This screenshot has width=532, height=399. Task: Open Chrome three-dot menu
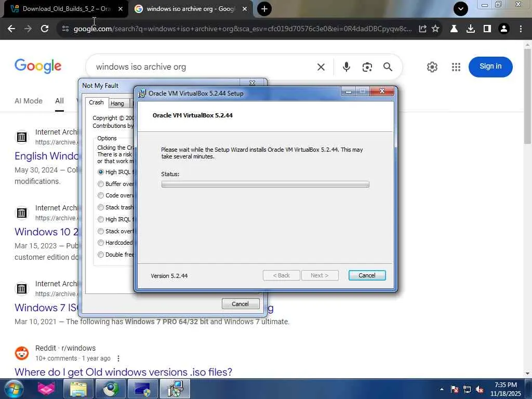point(521,29)
